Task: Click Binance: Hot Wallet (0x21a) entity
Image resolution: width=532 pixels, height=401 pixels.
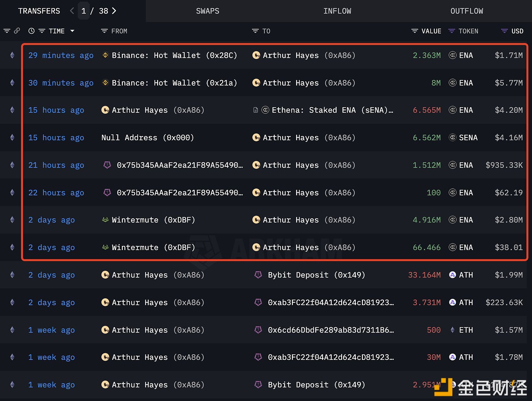Action: pos(174,83)
